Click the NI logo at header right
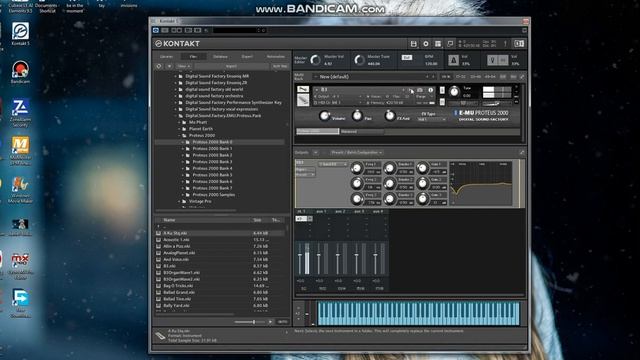 519,44
